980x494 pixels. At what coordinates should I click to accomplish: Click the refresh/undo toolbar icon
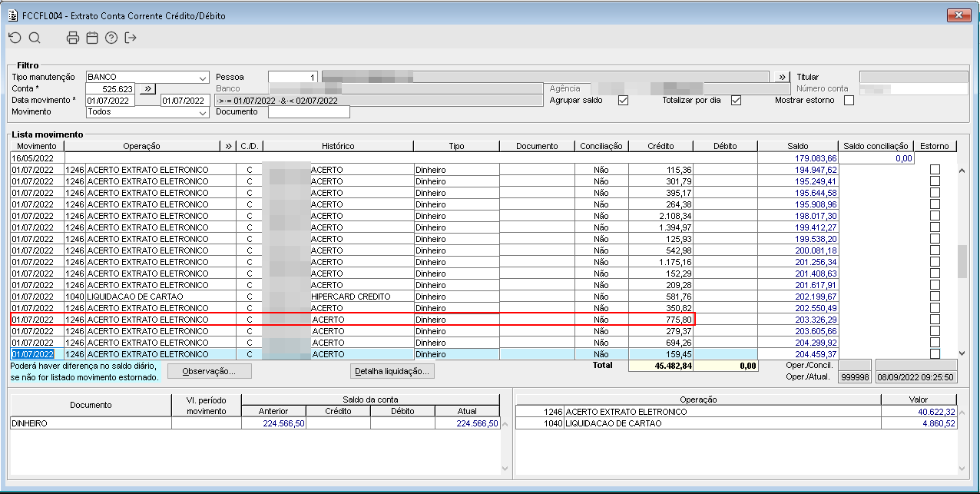pos(15,38)
